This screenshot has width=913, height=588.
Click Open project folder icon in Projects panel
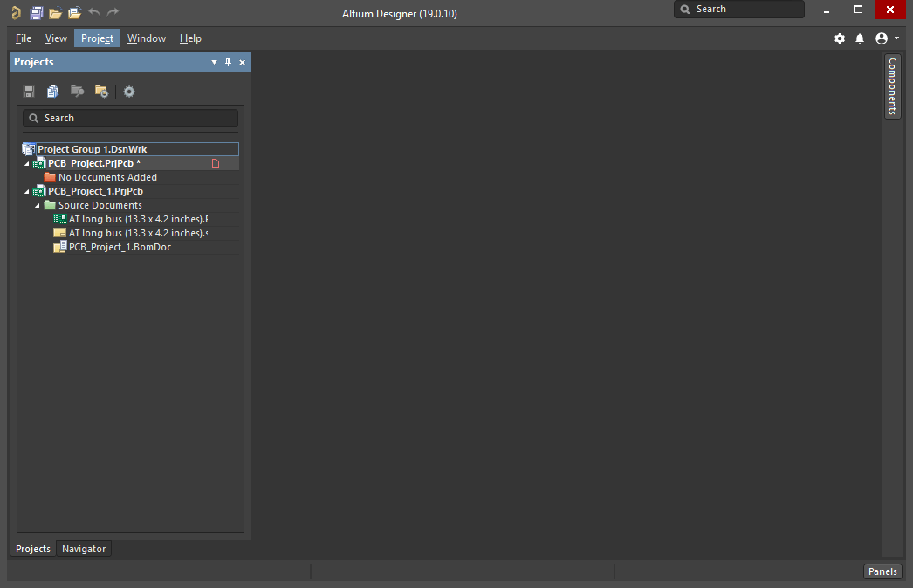pos(77,91)
